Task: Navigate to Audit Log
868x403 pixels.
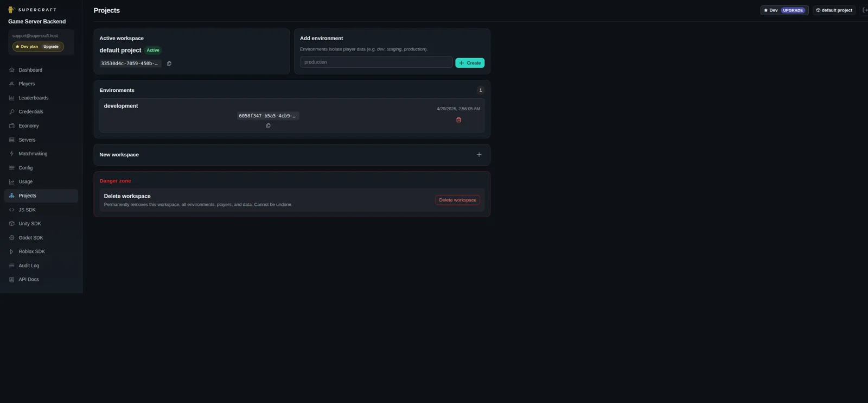Action: point(41,266)
